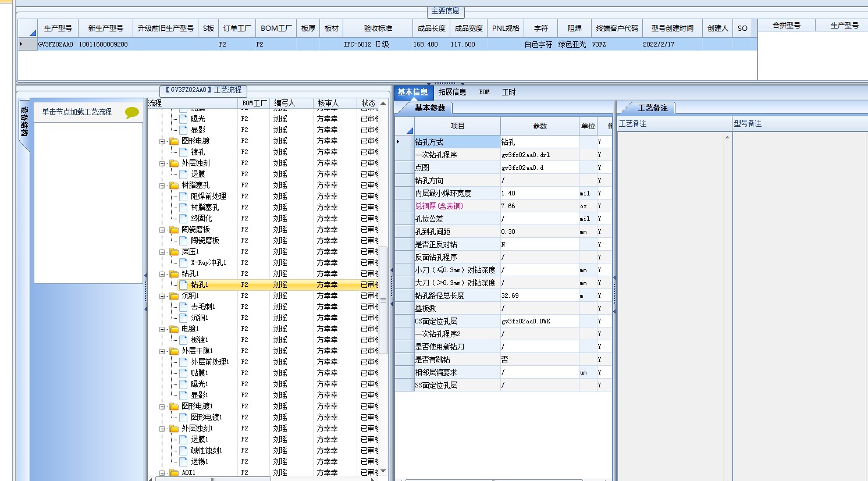
Task: Click the 钻孔路径总长度 value 32.69
Action: pos(539,295)
